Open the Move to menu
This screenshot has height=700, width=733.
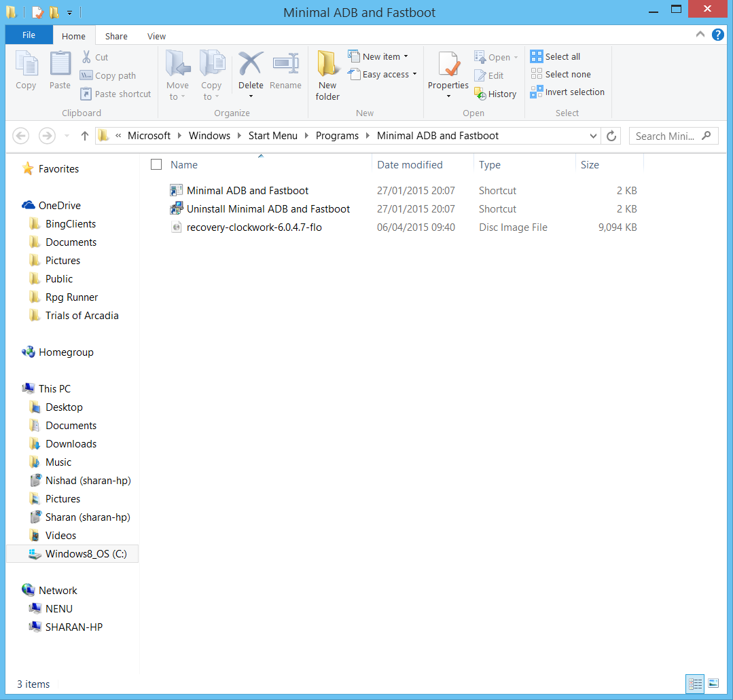coord(177,75)
